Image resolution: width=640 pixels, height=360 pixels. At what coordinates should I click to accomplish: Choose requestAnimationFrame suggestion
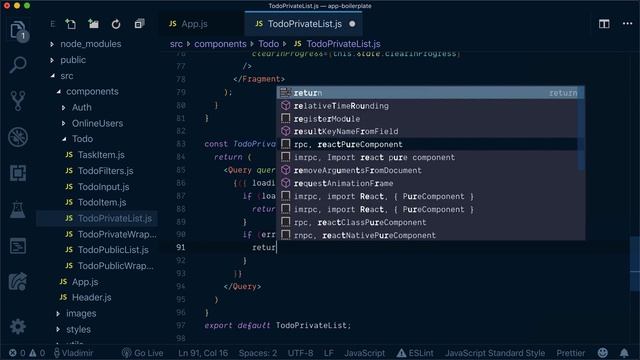(x=427, y=184)
